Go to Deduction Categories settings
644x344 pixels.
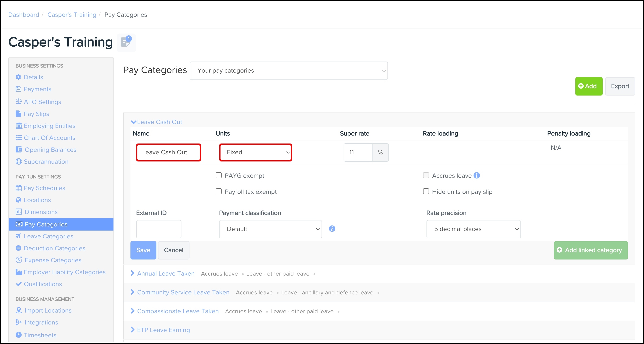(54, 248)
